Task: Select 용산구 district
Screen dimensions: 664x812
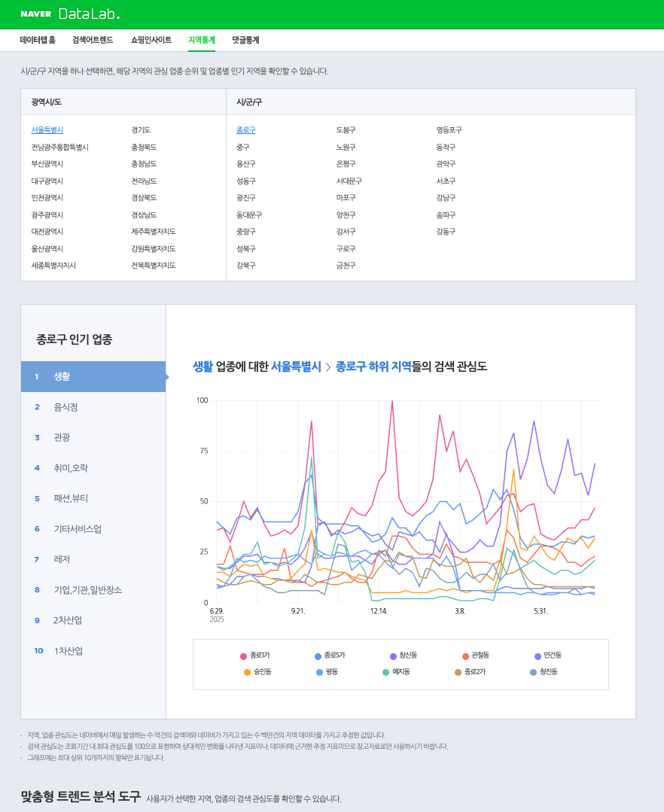Action: [x=246, y=163]
